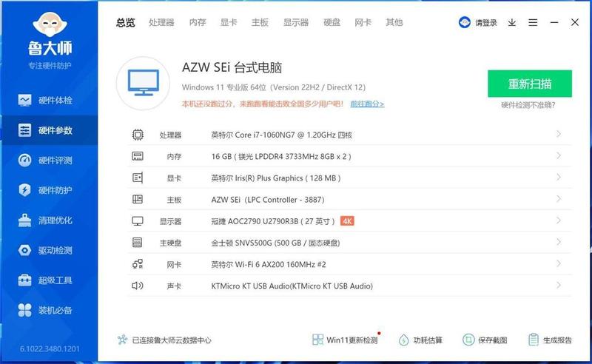Image resolution: width=592 pixels, height=364 pixels.
Task: Click the 前往跑分 link
Action: pos(367,104)
